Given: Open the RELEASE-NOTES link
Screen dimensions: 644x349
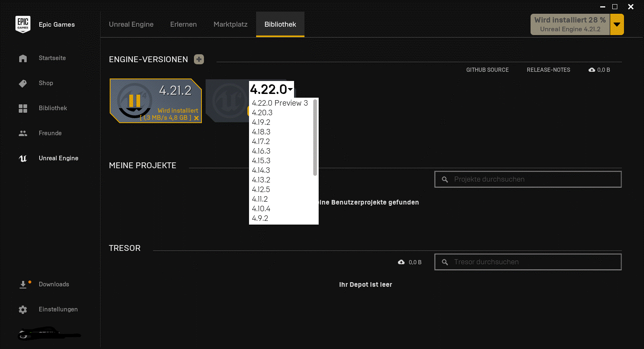Looking at the screenshot, I should [548, 70].
